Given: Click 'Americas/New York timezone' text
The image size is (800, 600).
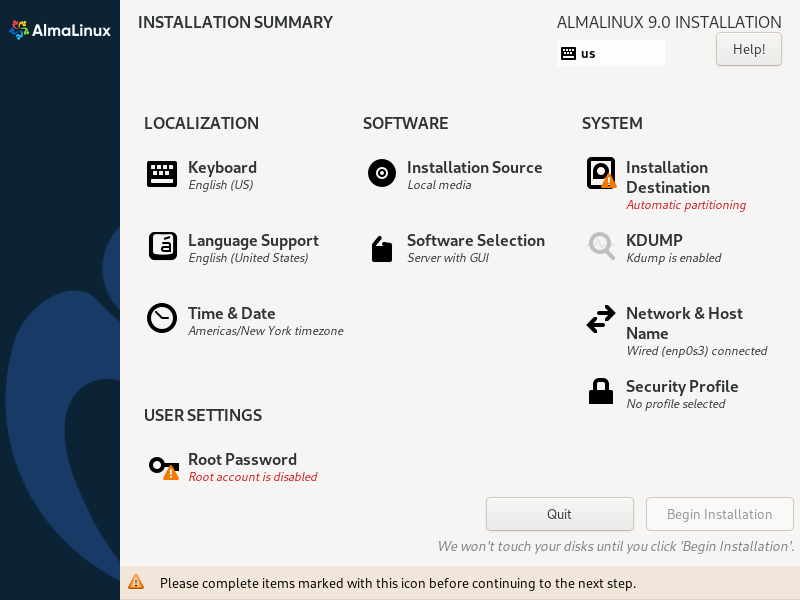Looking at the screenshot, I should click(266, 331).
